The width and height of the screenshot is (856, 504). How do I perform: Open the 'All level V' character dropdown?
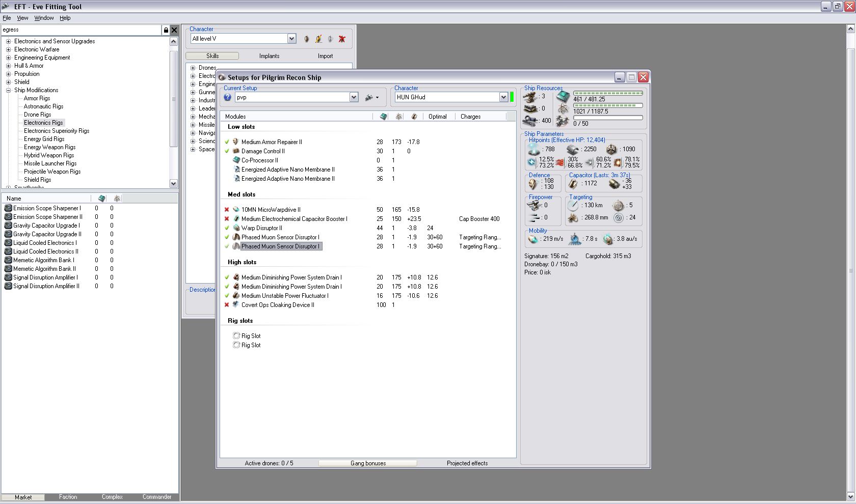click(291, 39)
